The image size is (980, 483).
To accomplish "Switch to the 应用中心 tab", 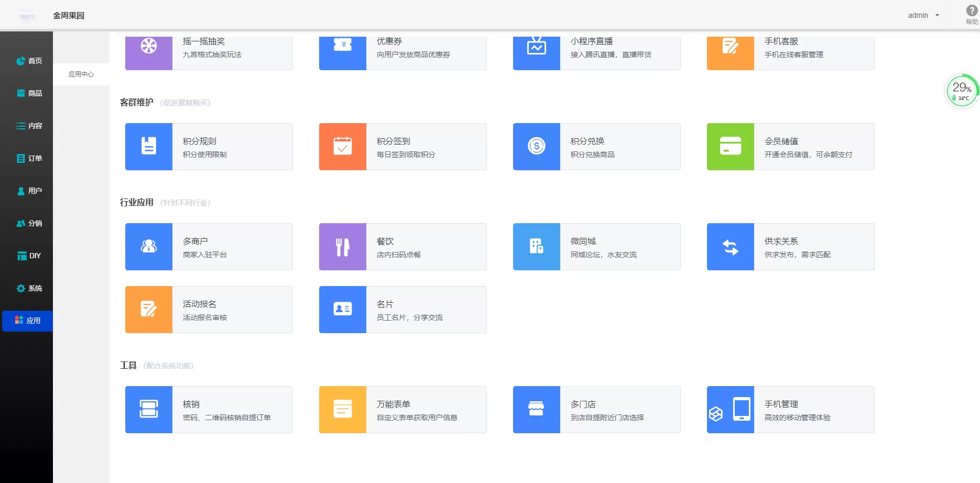I will [x=82, y=74].
